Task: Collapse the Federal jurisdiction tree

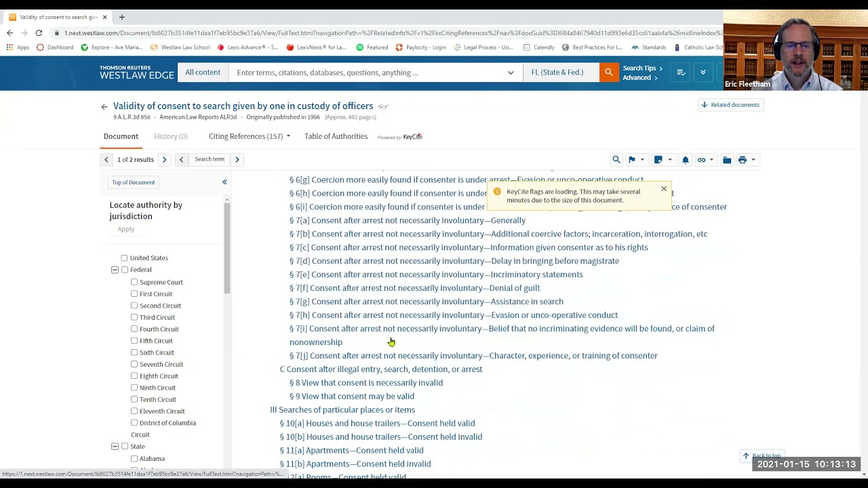Action: tap(115, 270)
